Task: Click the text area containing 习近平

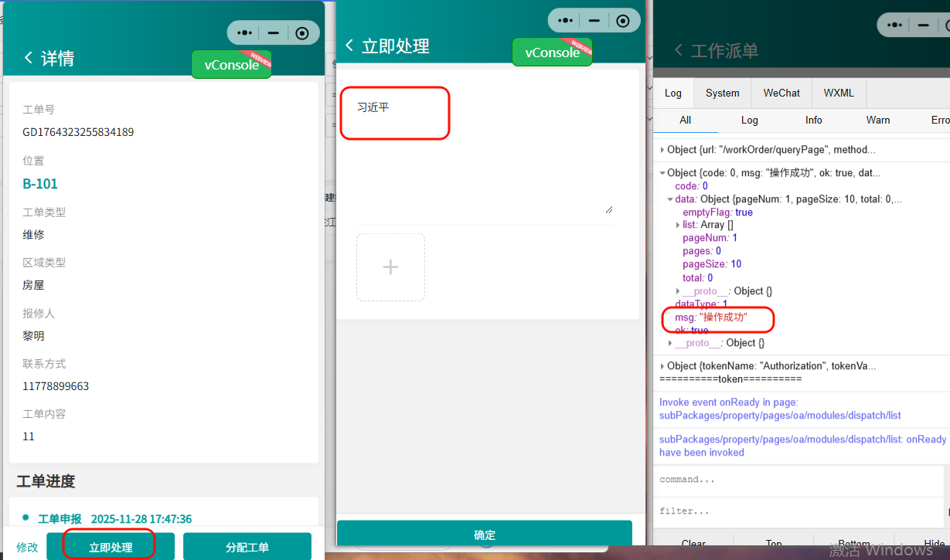Action: click(395, 112)
